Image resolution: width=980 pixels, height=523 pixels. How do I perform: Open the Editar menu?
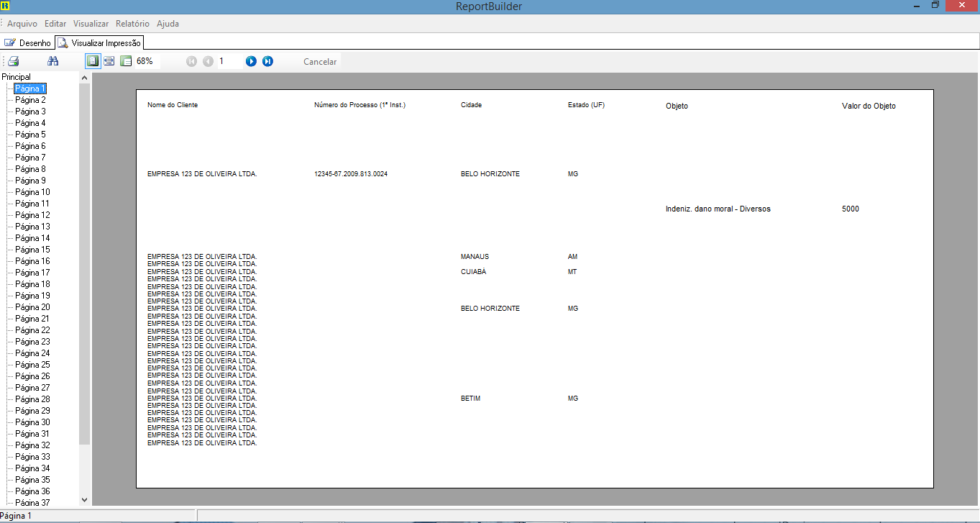55,24
